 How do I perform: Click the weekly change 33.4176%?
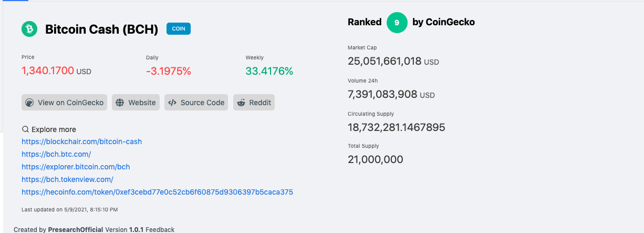click(x=269, y=71)
